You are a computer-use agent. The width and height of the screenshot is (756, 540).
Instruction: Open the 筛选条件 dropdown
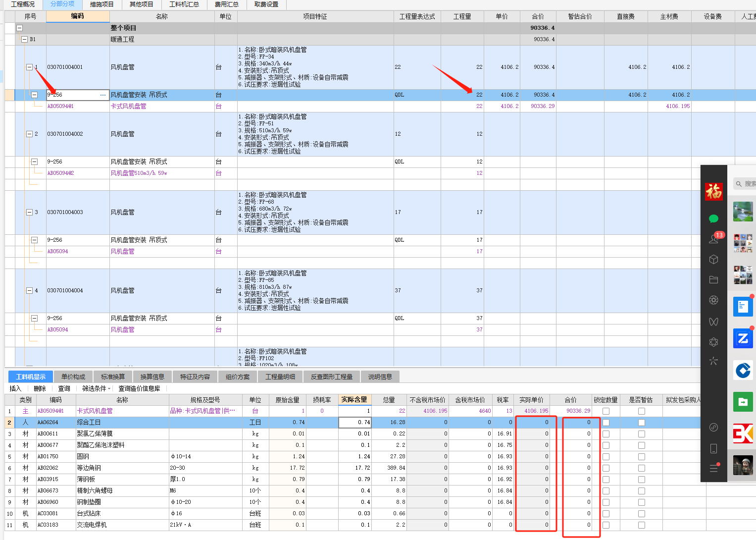(97, 388)
